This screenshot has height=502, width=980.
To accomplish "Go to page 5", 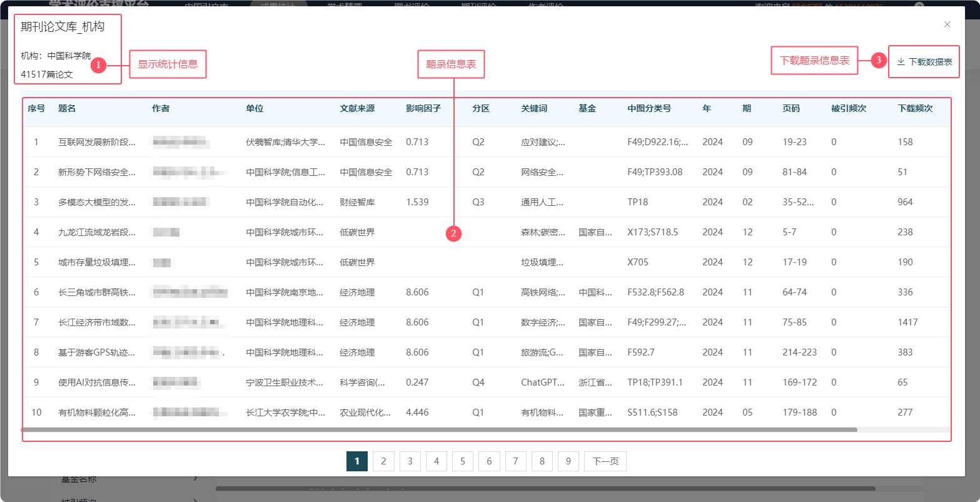I will [462, 461].
